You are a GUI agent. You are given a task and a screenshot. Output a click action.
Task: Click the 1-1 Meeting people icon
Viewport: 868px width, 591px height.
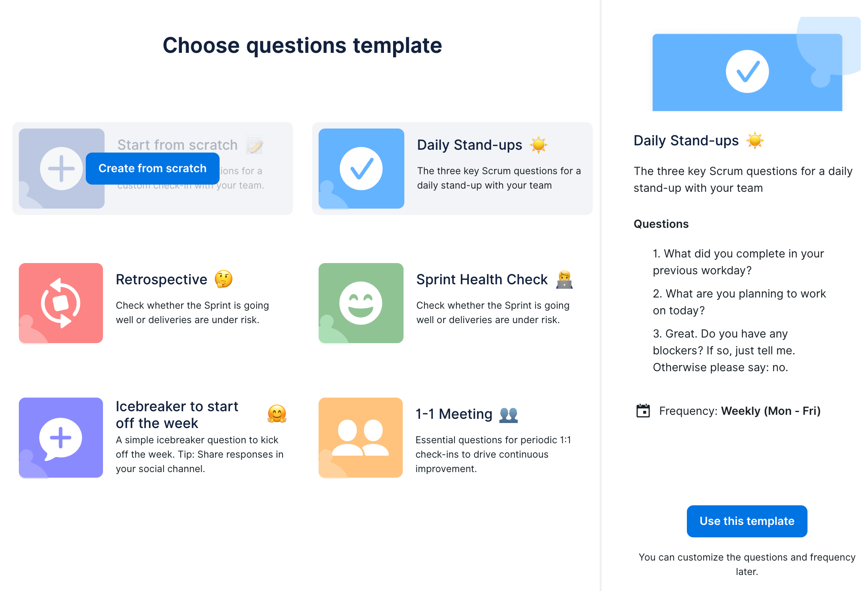pyautogui.click(x=361, y=438)
